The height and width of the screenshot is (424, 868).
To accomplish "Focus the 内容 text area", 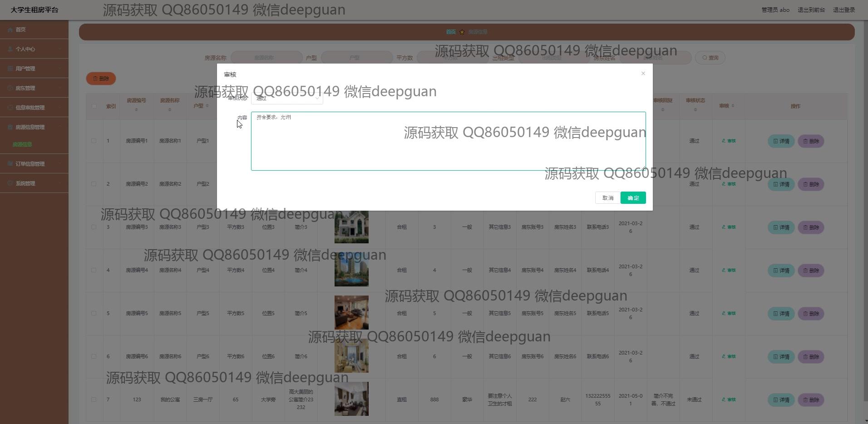I will coord(449,141).
